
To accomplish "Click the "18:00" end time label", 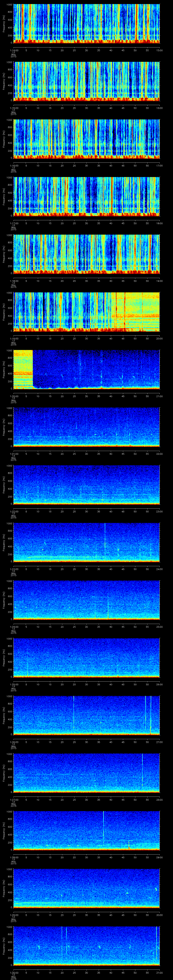I will 160,223.
